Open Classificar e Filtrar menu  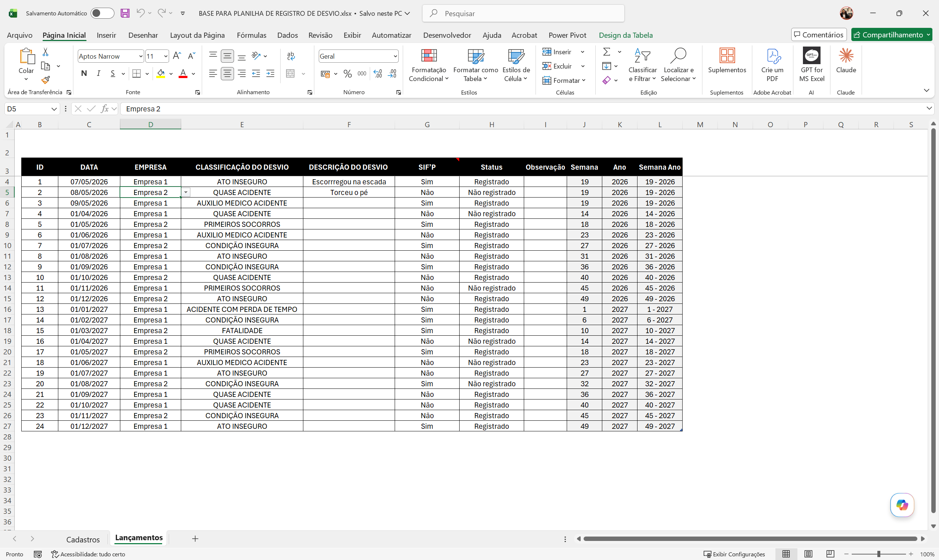coord(642,65)
